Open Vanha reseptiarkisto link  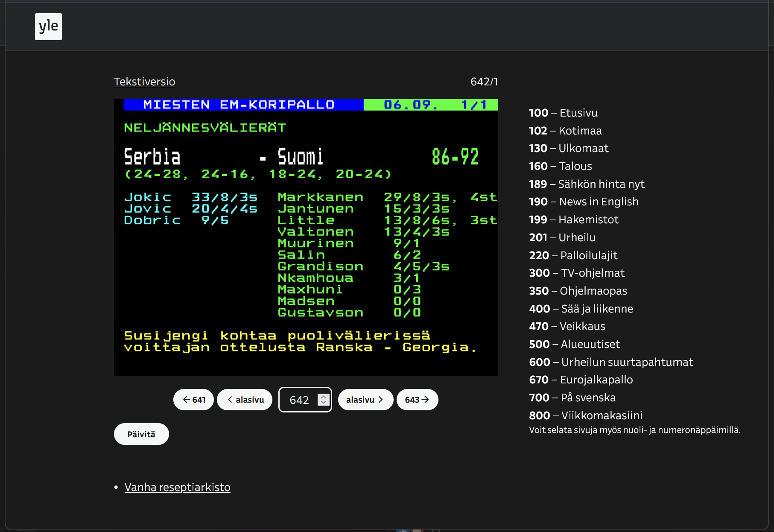pyautogui.click(x=177, y=487)
